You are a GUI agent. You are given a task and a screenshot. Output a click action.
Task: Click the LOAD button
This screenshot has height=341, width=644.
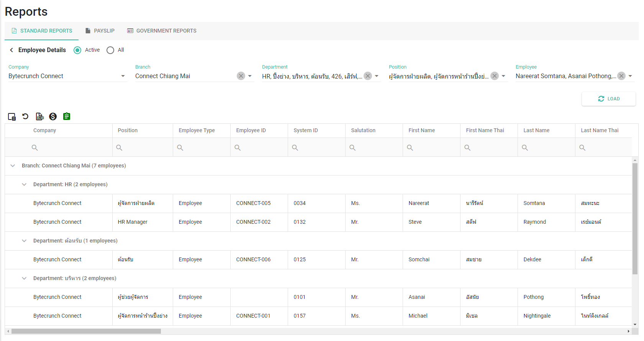click(609, 99)
